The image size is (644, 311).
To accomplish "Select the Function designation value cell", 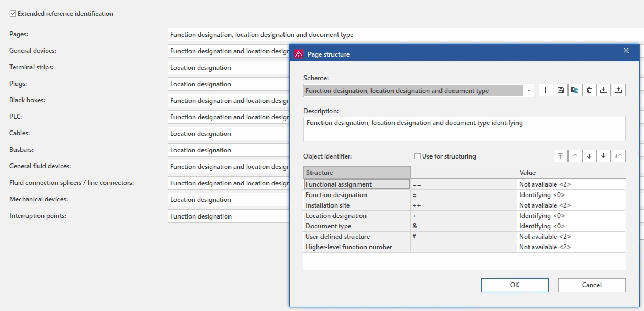I will [571, 195].
